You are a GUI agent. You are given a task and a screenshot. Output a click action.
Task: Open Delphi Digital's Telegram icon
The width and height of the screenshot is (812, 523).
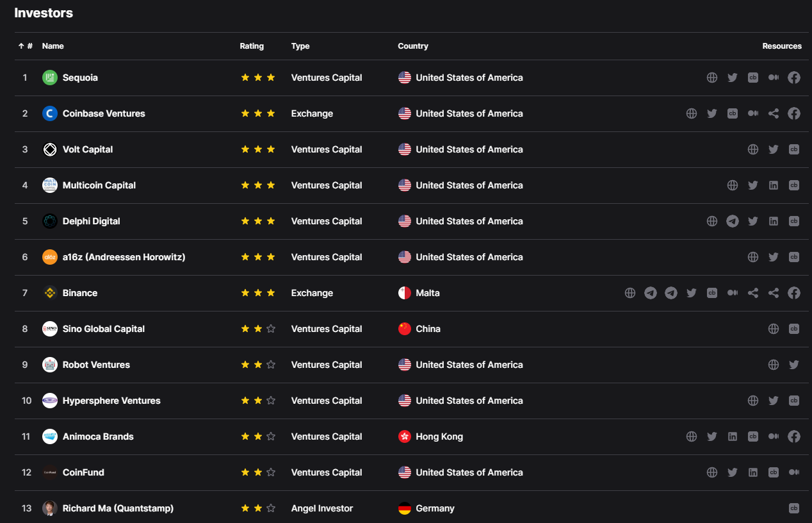[732, 221]
